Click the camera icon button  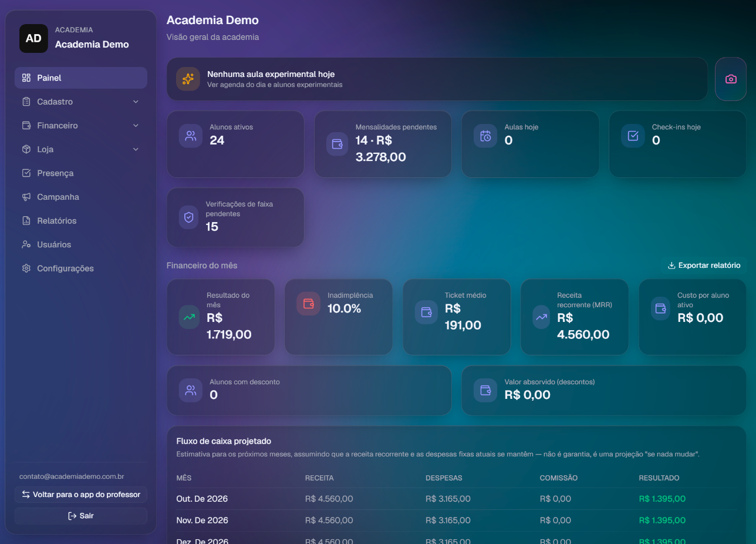point(731,79)
